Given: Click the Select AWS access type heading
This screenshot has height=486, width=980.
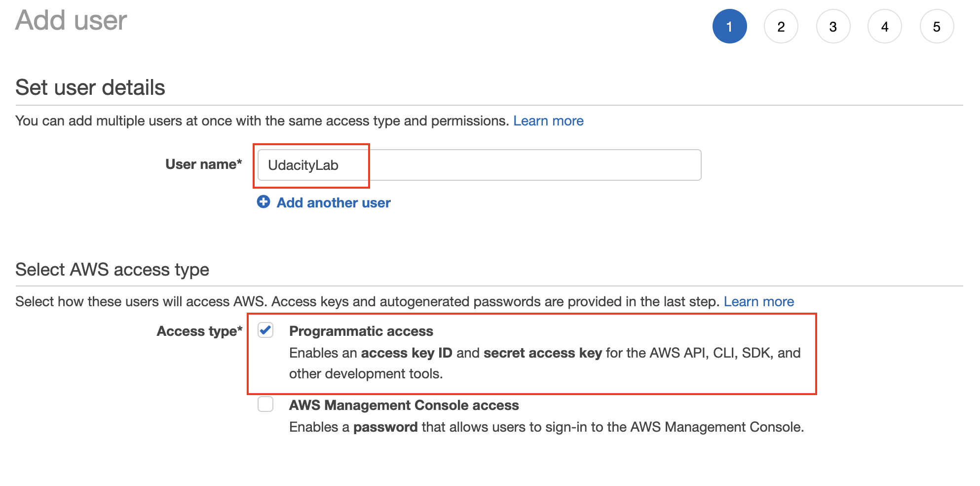Looking at the screenshot, I should (112, 270).
